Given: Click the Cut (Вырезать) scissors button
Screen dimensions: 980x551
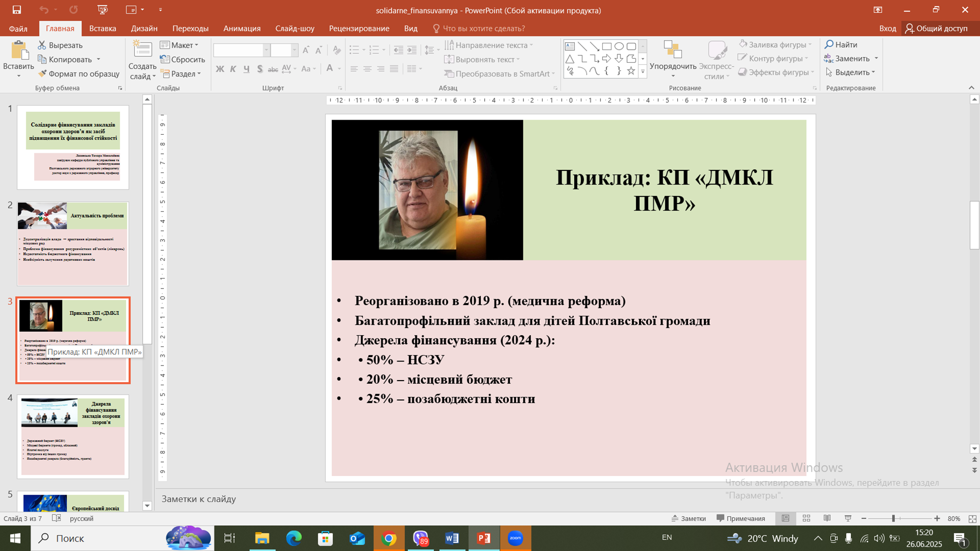Looking at the screenshot, I should click(x=60, y=45).
